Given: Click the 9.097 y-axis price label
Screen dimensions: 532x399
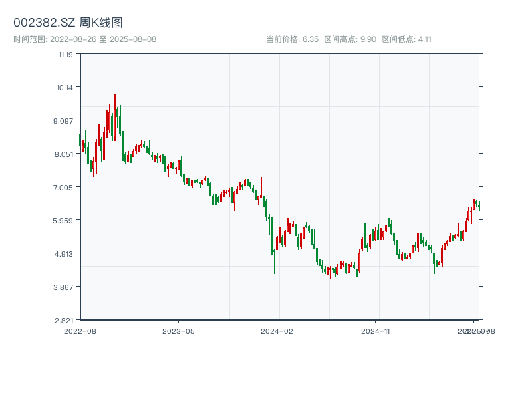Looking at the screenshot, I should [x=65, y=121].
